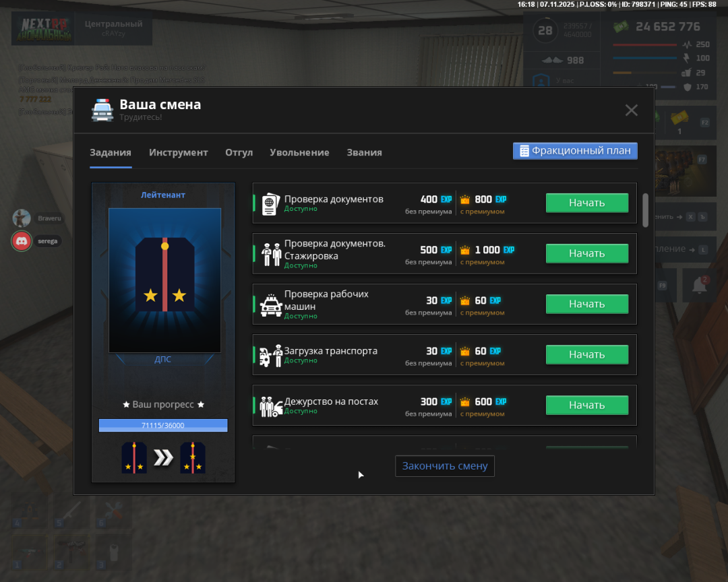The image size is (728, 582).
Task: Go to the Звания tab
Action: click(x=364, y=152)
